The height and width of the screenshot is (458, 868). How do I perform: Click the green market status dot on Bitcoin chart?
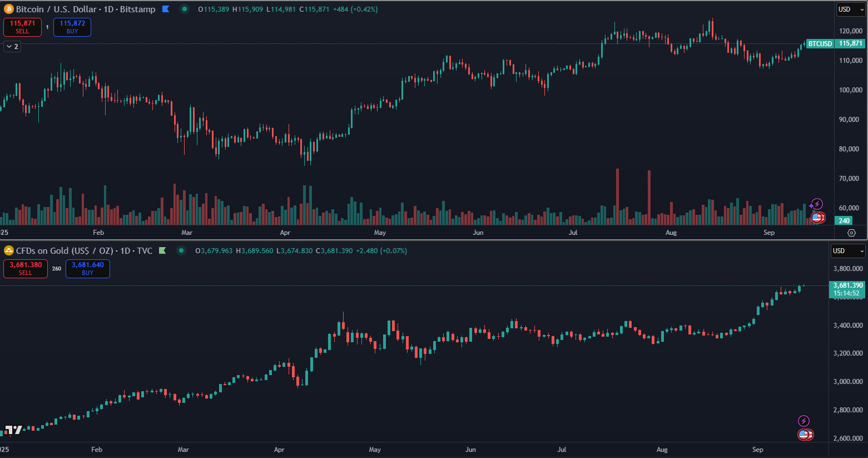(x=185, y=9)
